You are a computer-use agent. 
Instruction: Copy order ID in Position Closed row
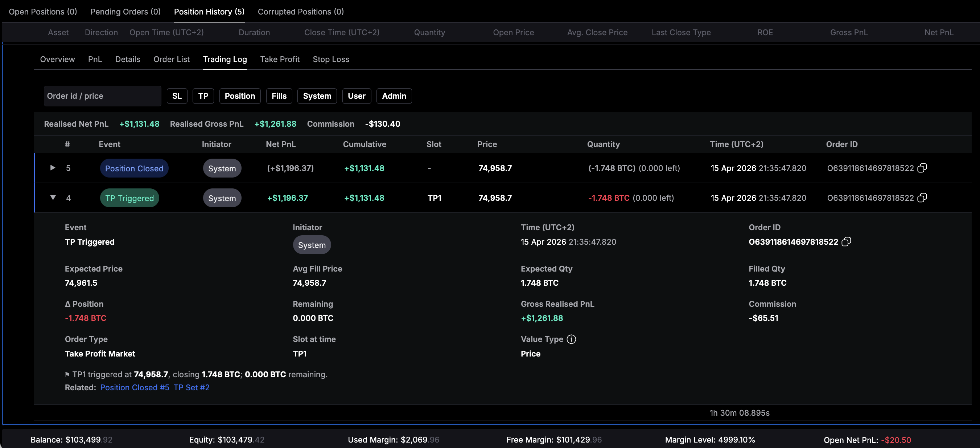(922, 168)
